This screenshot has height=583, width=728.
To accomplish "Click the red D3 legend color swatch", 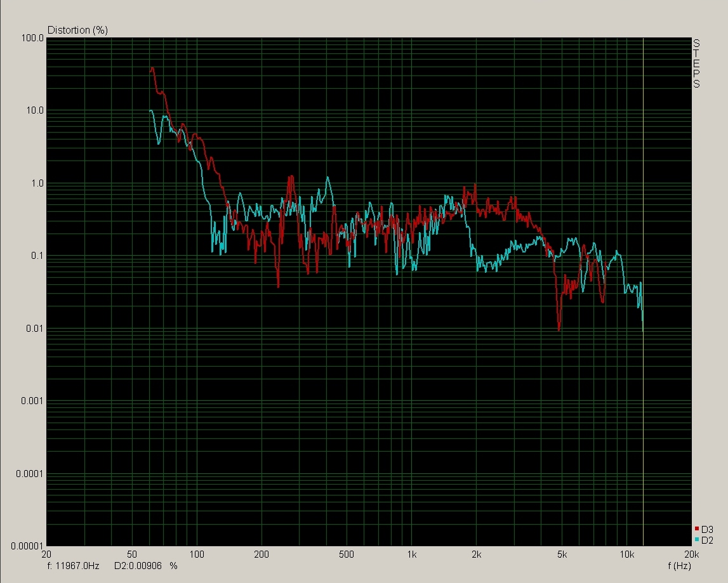I will 697,528.
